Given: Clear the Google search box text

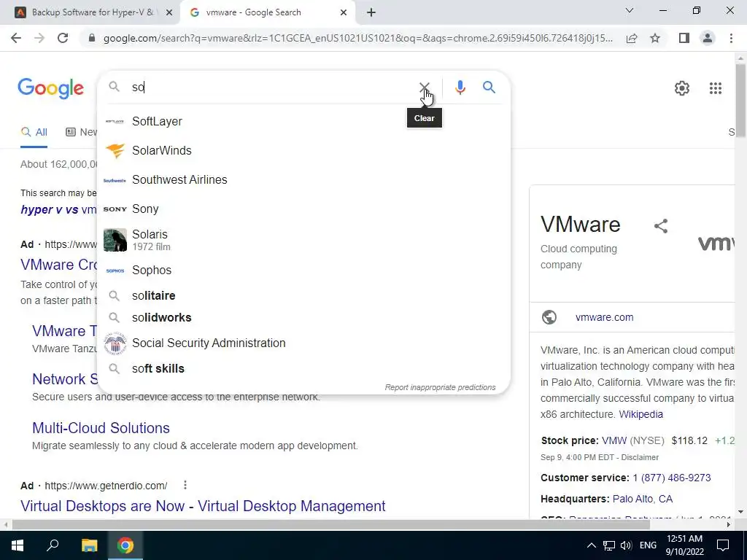Looking at the screenshot, I should tap(424, 87).
